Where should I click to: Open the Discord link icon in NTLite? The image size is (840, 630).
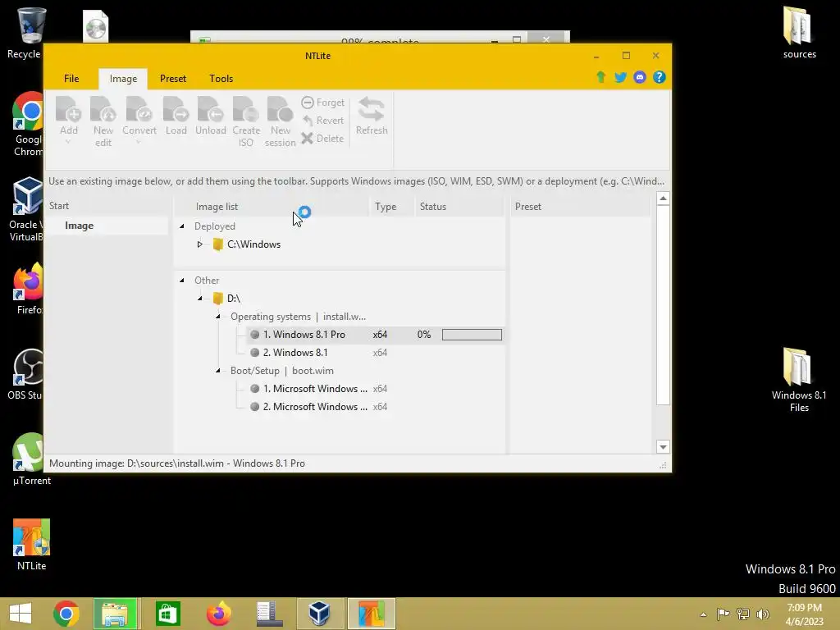pos(640,77)
